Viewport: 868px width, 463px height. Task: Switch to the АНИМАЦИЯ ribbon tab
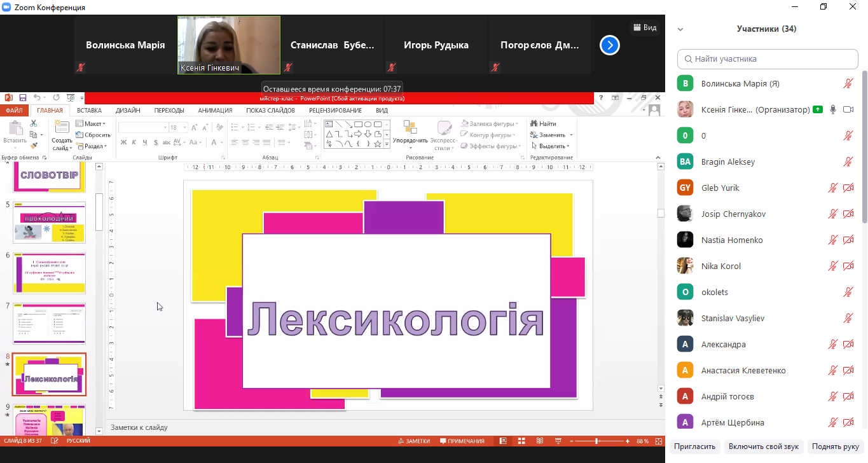coord(215,110)
